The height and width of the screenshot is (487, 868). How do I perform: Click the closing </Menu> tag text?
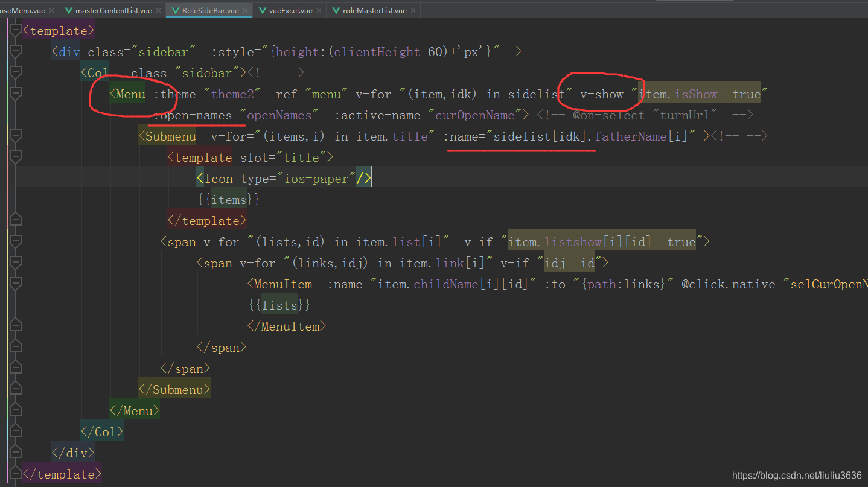pos(135,411)
